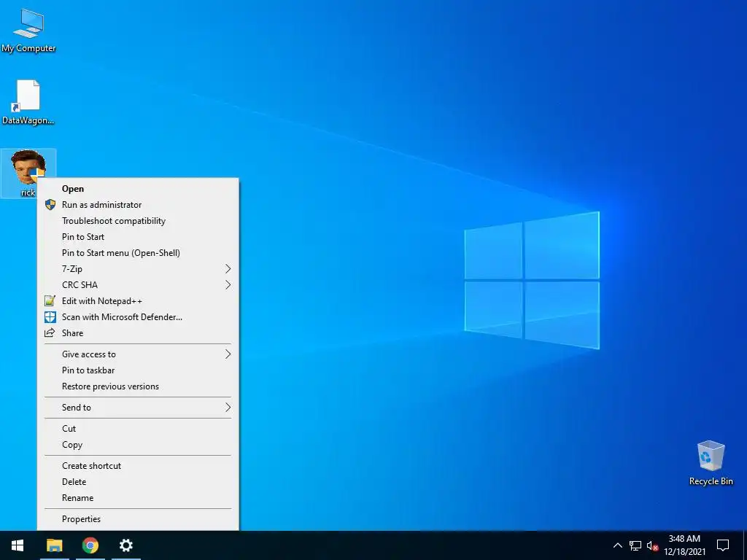Image resolution: width=747 pixels, height=560 pixels.
Task: Open the My Computer desktop icon
Action: [28, 31]
